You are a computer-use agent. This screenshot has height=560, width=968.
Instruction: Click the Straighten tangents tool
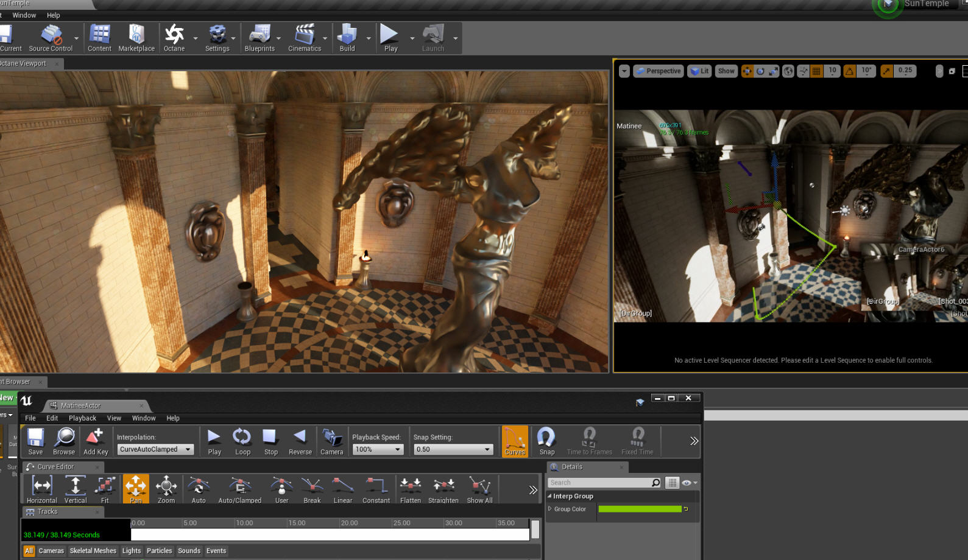click(x=443, y=489)
